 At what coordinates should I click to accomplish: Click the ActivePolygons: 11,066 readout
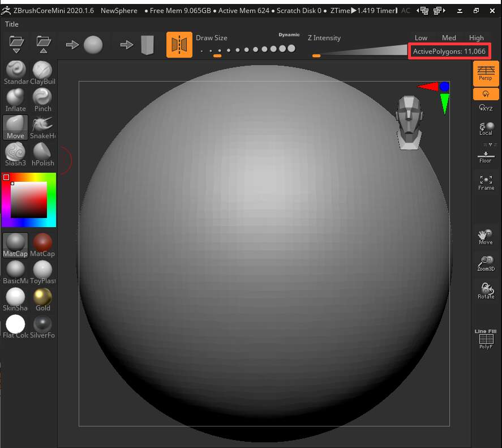tap(449, 52)
